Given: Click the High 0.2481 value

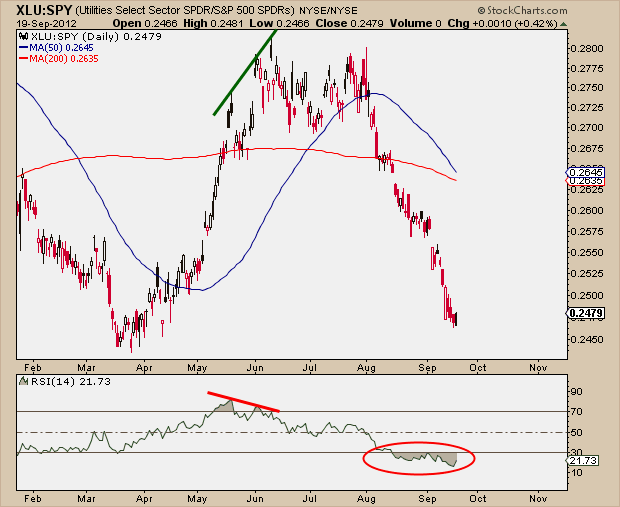Looking at the screenshot, I should 214,23.
